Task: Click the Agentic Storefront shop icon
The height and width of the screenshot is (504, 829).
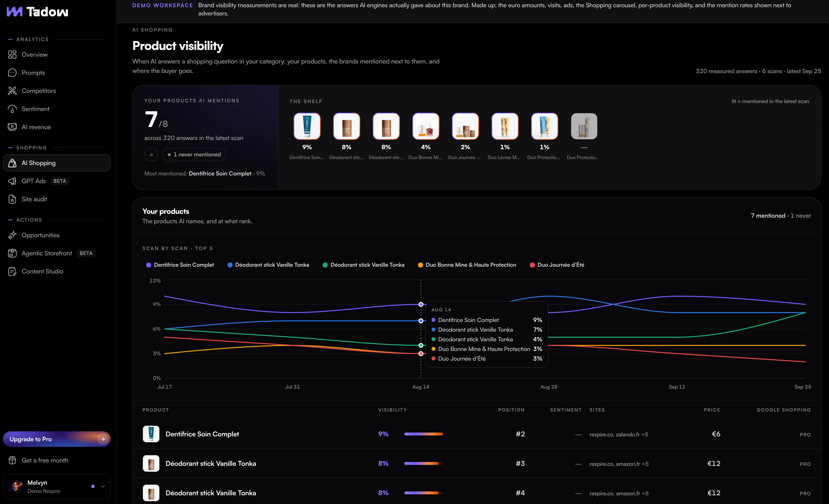Action: click(x=12, y=253)
